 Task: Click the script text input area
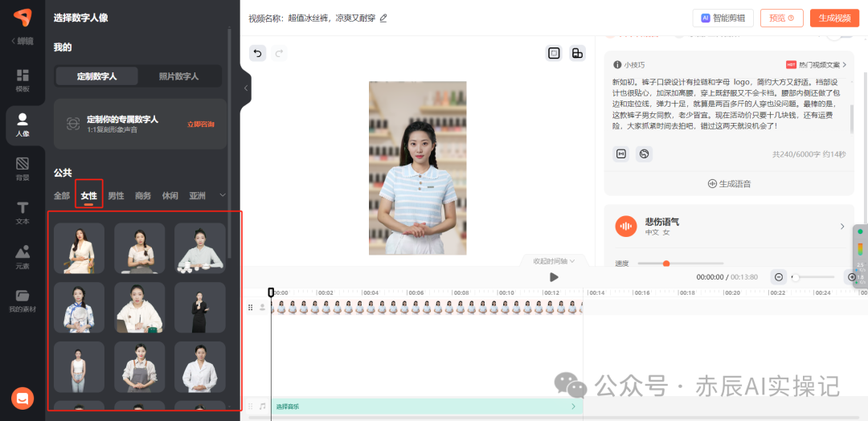tap(728, 104)
